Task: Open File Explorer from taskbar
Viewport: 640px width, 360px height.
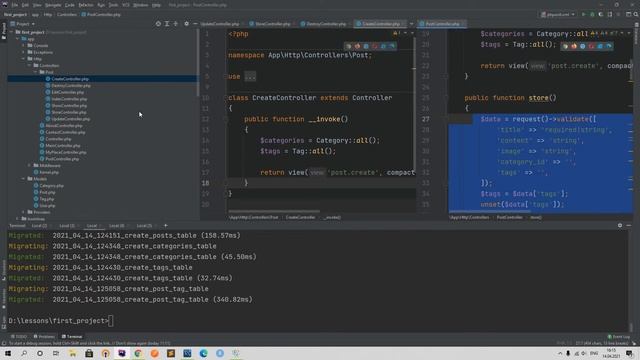Action: [73, 353]
